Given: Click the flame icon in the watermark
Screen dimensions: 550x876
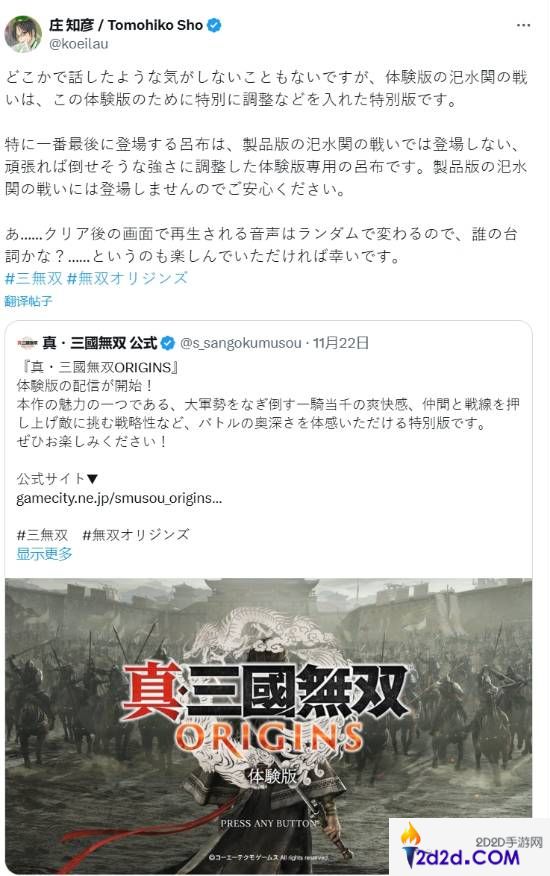Looking at the screenshot, I should (x=411, y=835).
